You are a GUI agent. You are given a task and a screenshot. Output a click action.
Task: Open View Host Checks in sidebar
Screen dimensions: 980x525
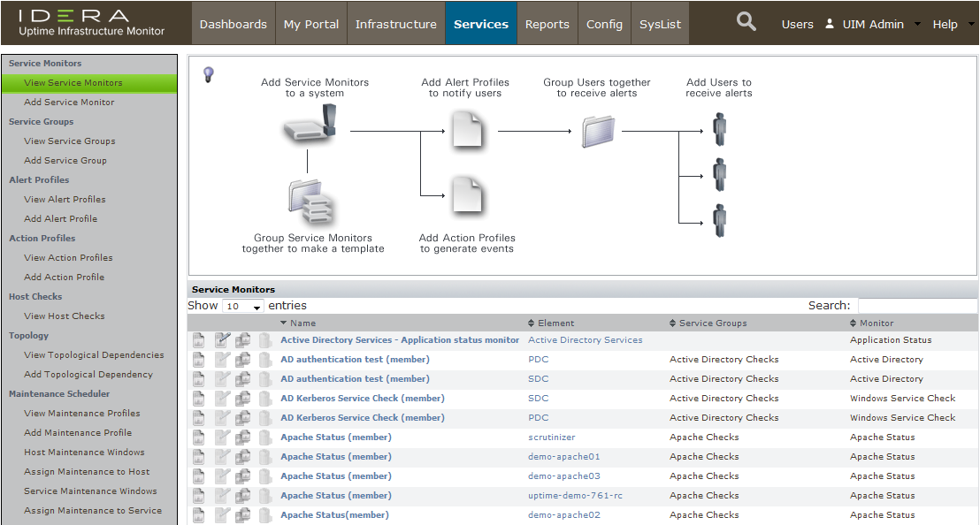tap(65, 316)
